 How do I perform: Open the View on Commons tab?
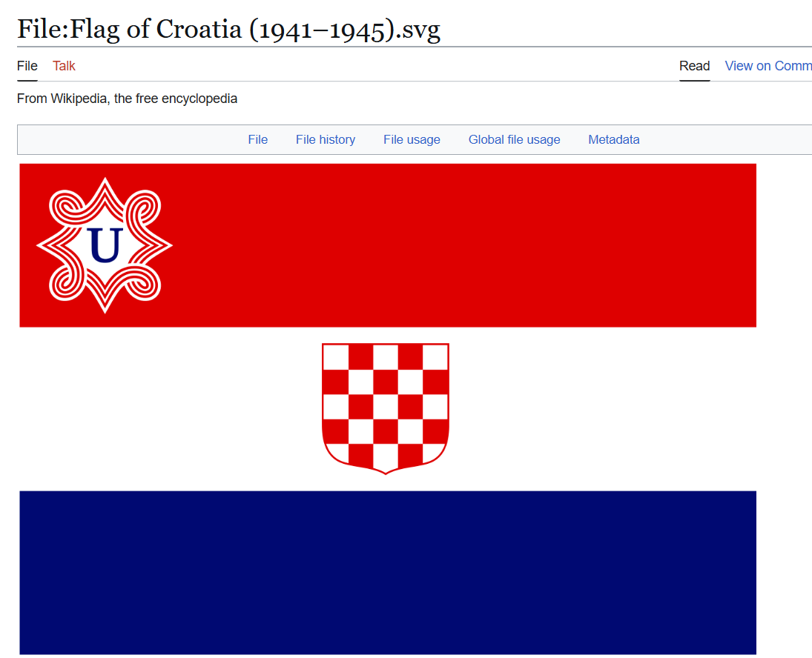768,66
